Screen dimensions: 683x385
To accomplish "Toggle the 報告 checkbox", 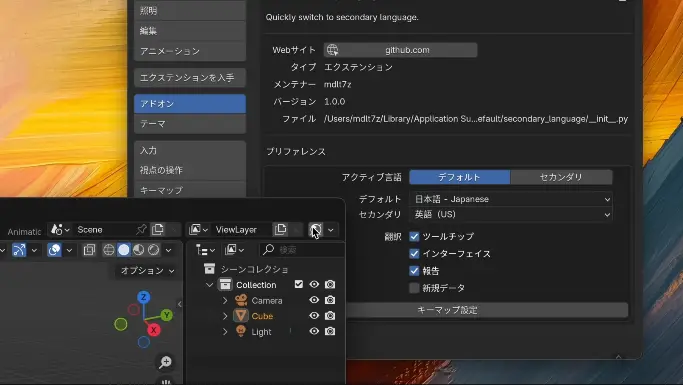I will click(x=414, y=271).
